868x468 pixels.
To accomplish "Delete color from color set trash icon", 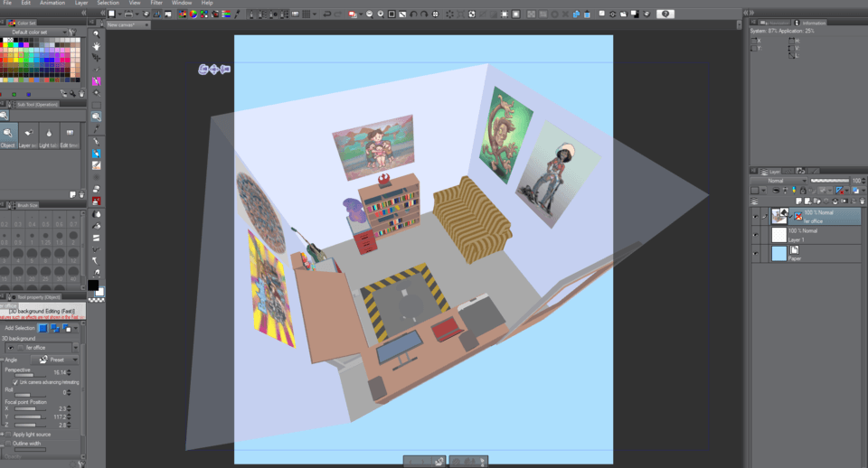I will click(81, 94).
